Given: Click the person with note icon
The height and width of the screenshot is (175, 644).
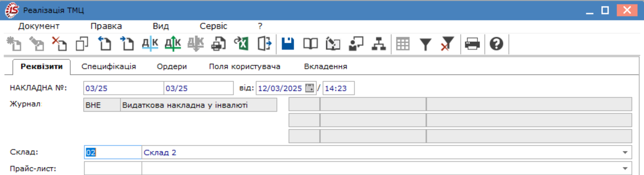Looking at the screenshot, I should (x=356, y=44).
